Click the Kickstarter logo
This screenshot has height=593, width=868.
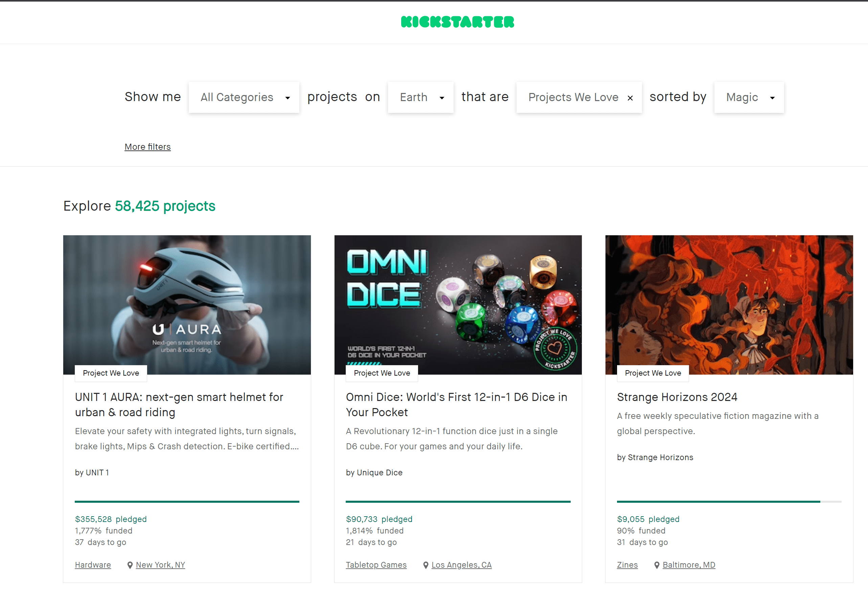point(457,22)
